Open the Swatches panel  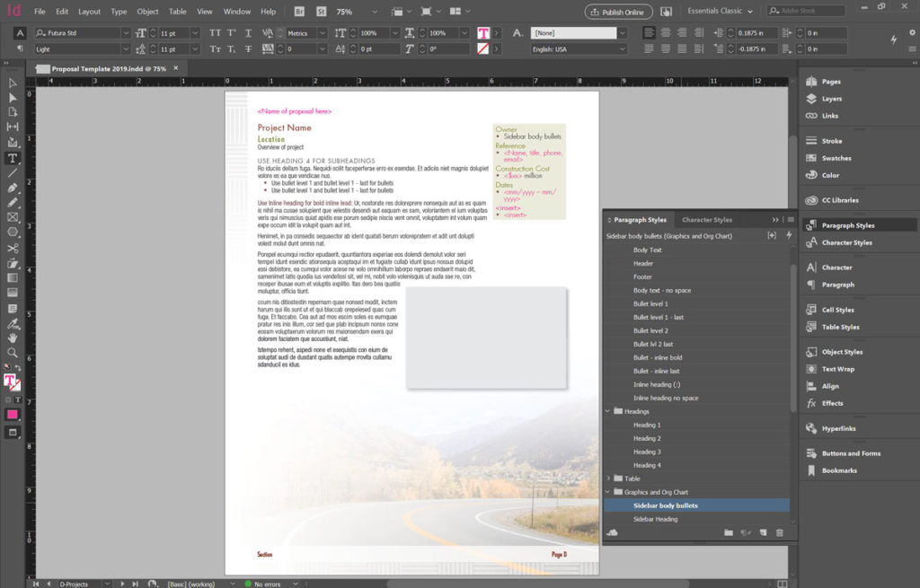836,158
